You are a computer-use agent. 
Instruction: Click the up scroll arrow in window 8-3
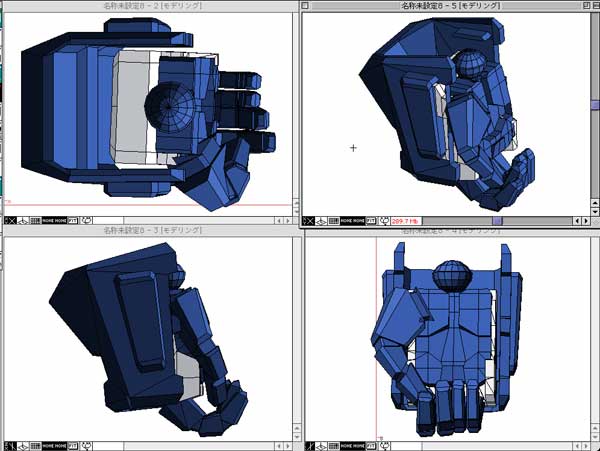[297, 428]
